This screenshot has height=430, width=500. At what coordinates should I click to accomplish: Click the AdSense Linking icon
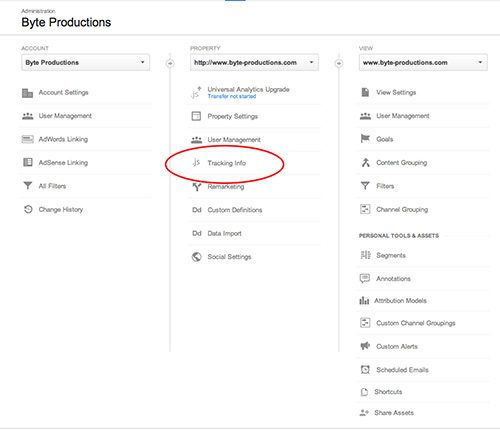pos(27,163)
